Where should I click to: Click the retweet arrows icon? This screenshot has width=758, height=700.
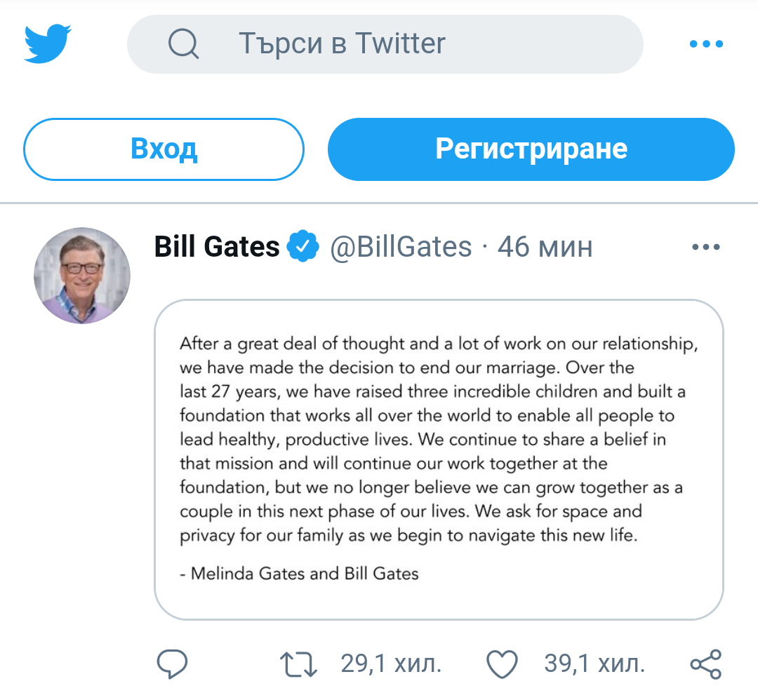click(x=299, y=664)
